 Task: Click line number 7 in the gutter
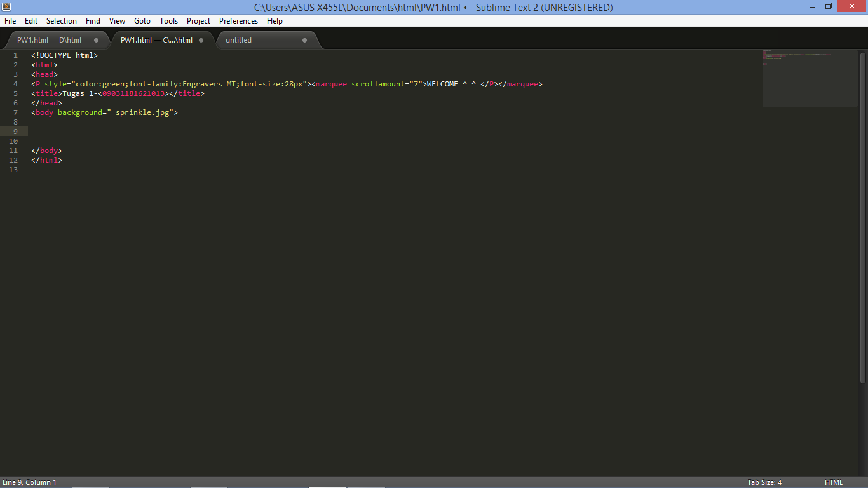pos(15,112)
